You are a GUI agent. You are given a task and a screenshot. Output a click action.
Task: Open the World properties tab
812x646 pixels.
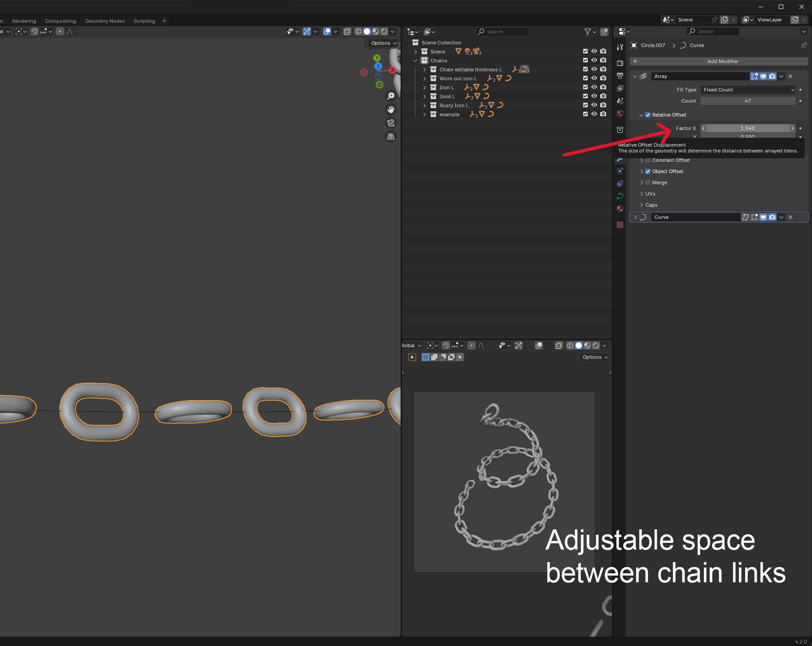[620, 113]
